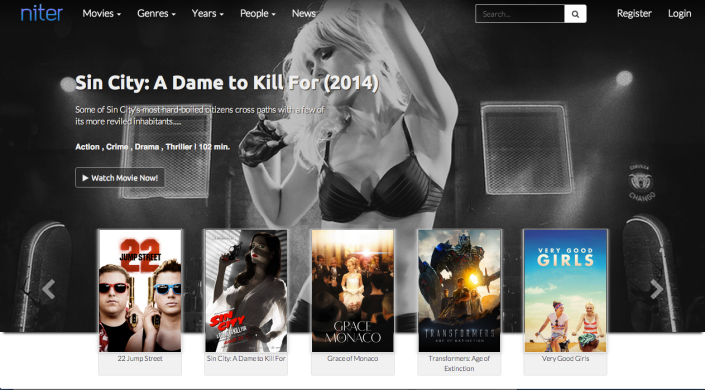
Task: Click the Register link
Action: pyautogui.click(x=634, y=13)
